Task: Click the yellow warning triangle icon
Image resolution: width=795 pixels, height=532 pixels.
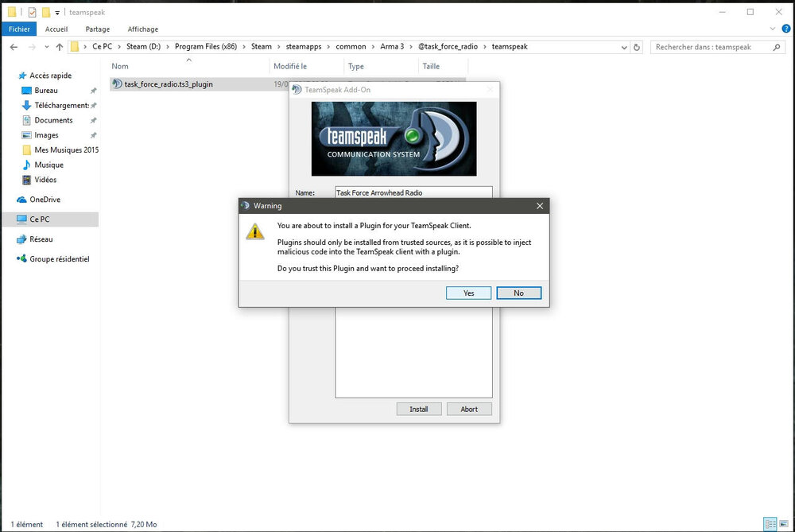Action: tap(255, 231)
